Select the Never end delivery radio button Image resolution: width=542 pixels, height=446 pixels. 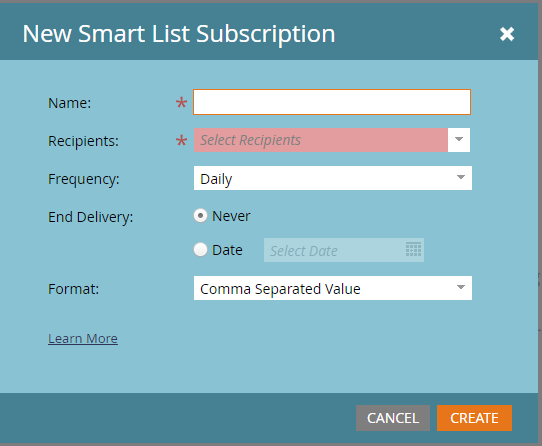200,216
